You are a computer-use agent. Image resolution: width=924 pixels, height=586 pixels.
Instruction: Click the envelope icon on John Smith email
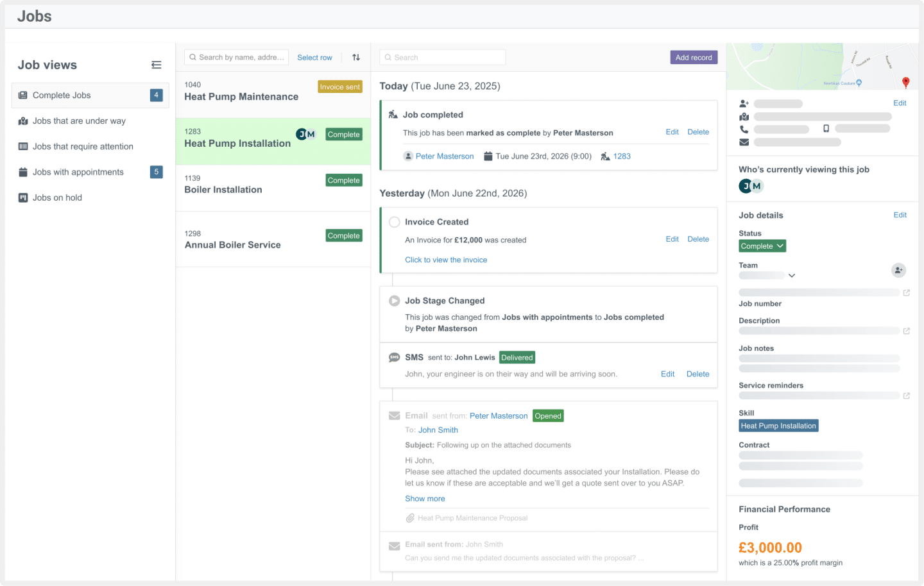(395, 546)
